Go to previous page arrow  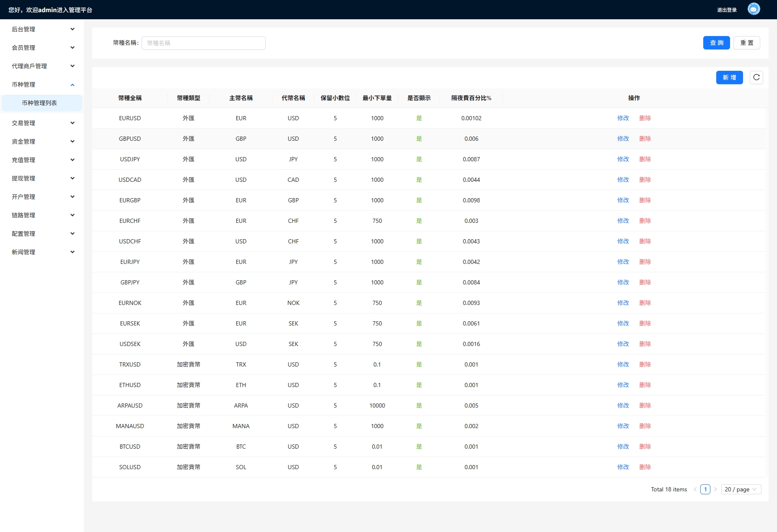coord(695,489)
